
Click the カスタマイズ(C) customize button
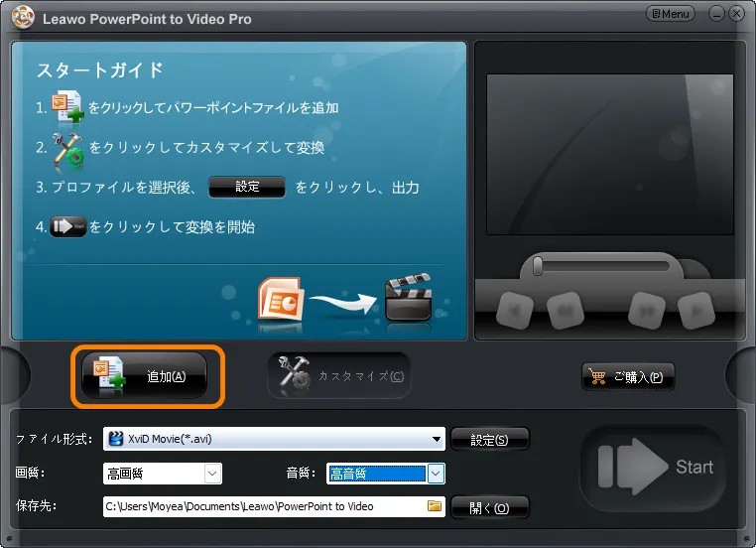click(339, 376)
